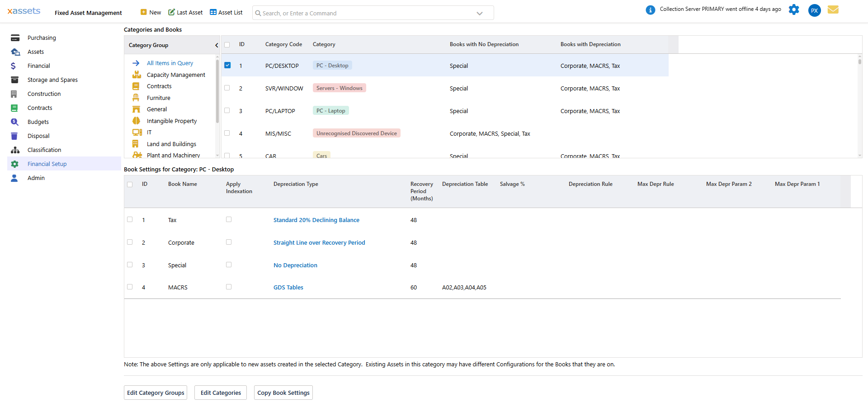Click the Furniture chair icon
This screenshot has width=868, height=412.
tap(136, 98)
